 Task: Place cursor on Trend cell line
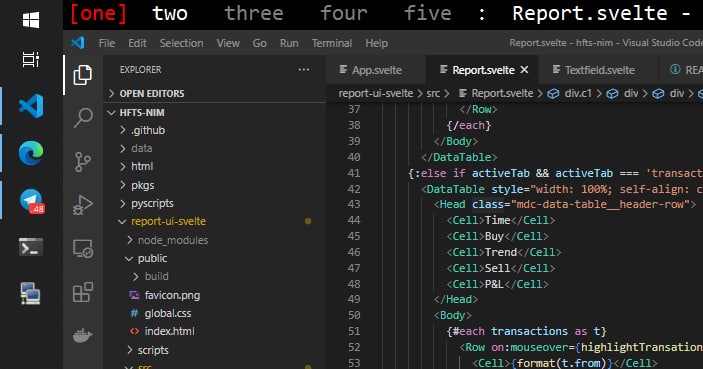click(x=503, y=252)
